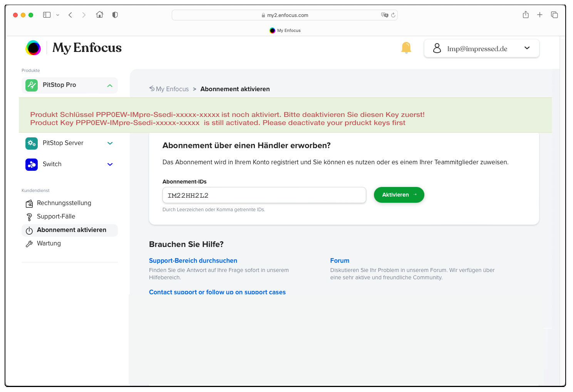
Task: Expand the Switch product section
Action: (110, 164)
